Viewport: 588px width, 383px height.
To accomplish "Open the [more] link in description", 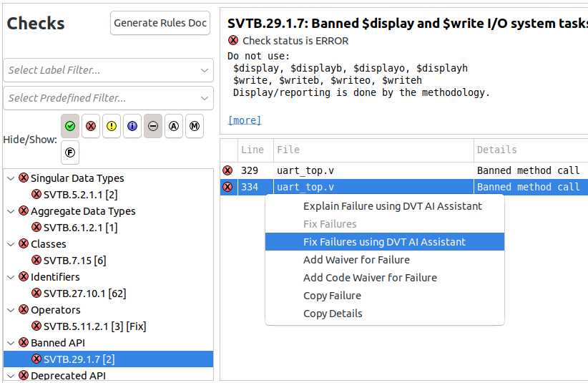I will [x=244, y=120].
